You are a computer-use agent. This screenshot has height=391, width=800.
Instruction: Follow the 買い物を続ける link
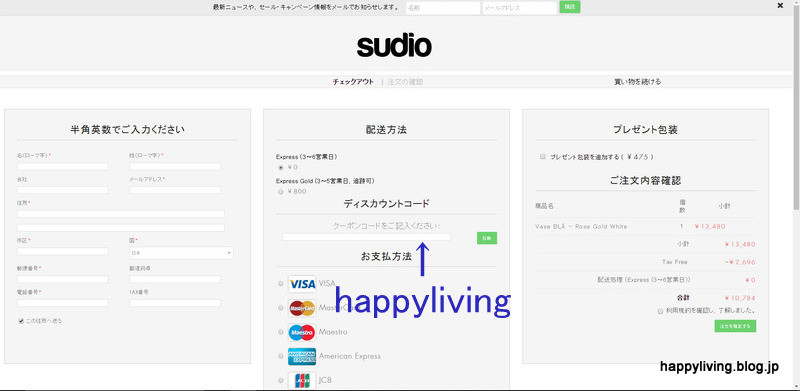(637, 82)
